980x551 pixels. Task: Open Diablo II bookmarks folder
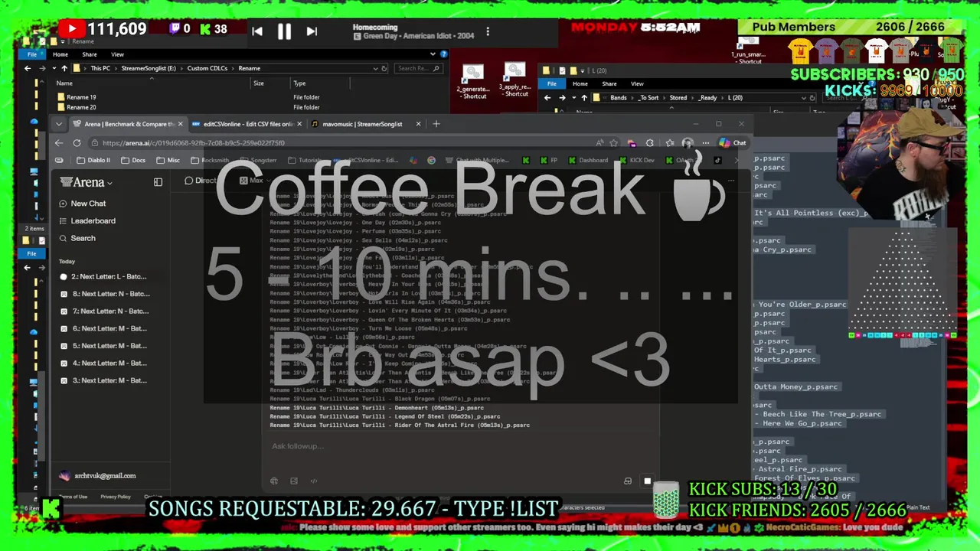point(93,161)
